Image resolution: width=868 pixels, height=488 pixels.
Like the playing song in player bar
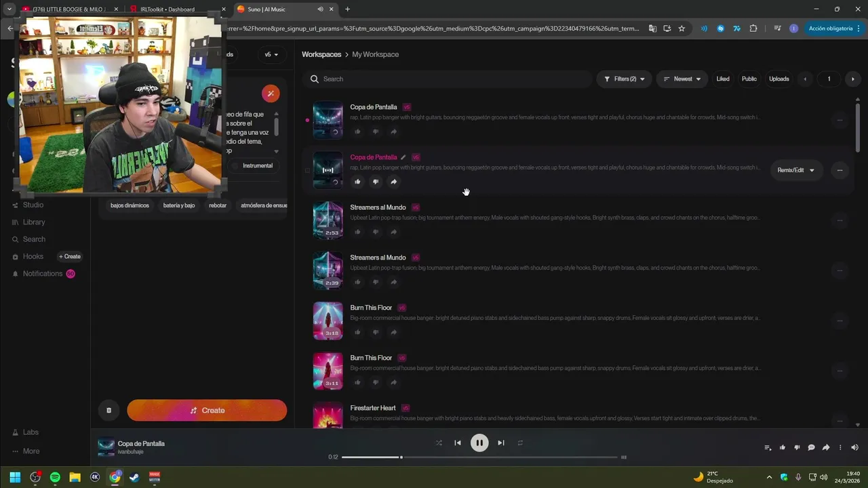click(783, 447)
